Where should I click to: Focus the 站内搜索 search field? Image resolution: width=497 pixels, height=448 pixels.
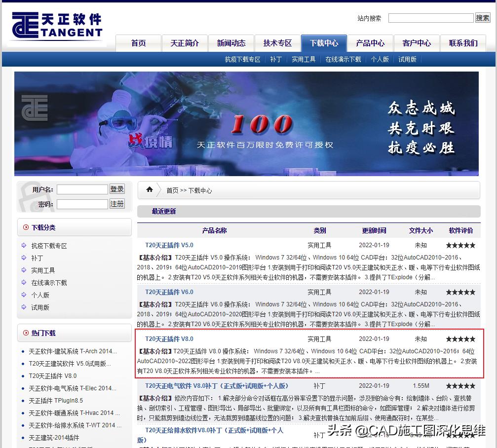(x=431, y=18)
